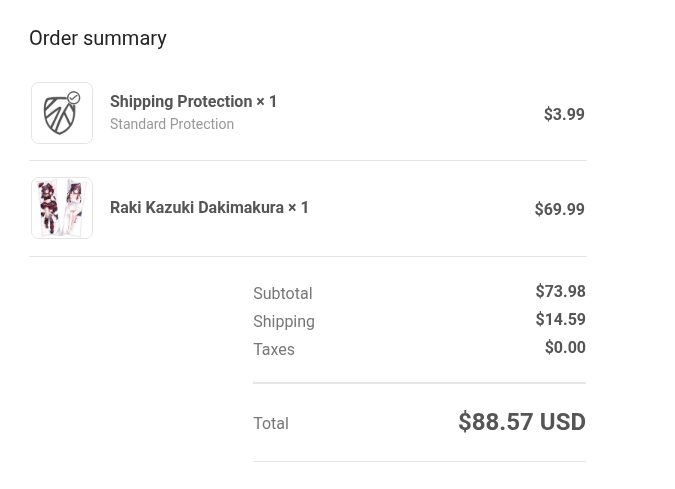Click the ×1 quantity beside Shipping Protection
675x489 pixels.
(x=267, y=101)
